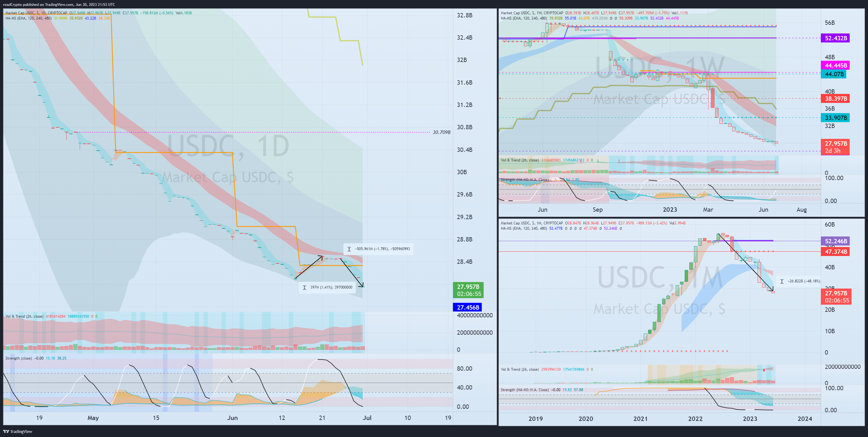The width and height of the screenshot is (868, 437).
Task: Click the 12 date label on 1D time axis
Action: 282,417
